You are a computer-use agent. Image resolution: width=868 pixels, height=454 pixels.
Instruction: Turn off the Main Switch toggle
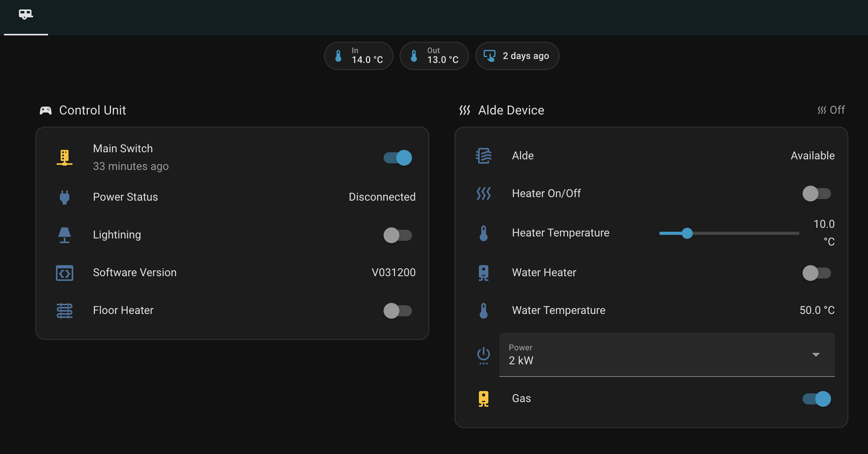(398, 158)
